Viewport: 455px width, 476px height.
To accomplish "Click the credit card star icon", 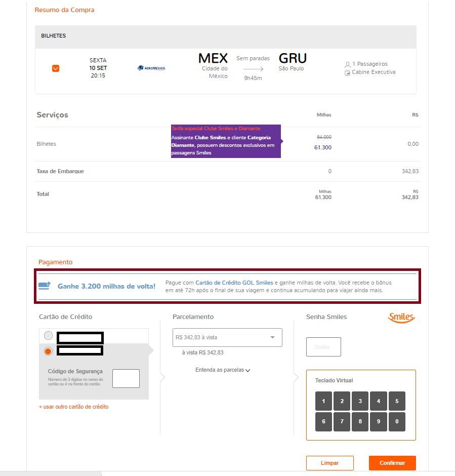I will (45, 286).
